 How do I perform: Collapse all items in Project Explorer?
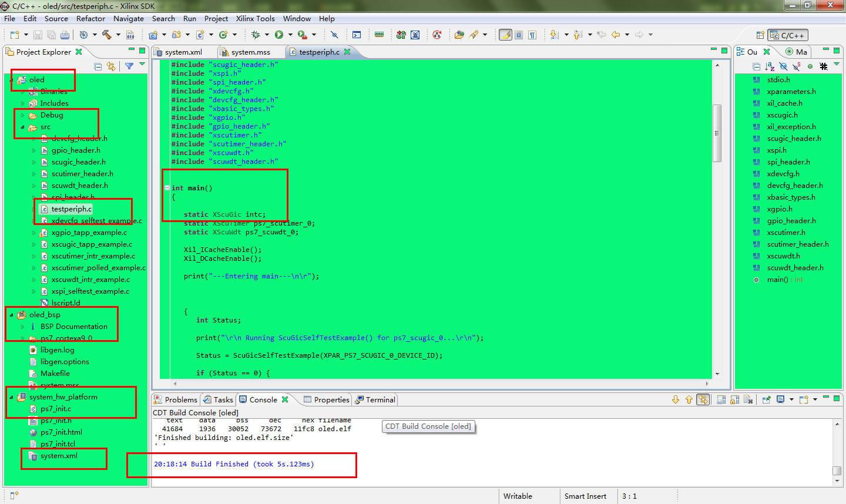[98, 66]
